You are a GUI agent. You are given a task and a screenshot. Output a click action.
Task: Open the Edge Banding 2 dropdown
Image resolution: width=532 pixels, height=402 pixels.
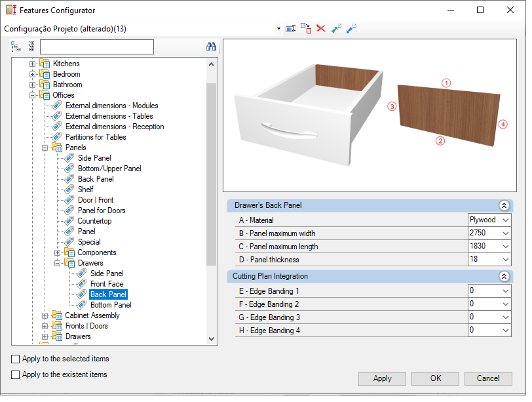pyautogui.click(x=506, y=304)
